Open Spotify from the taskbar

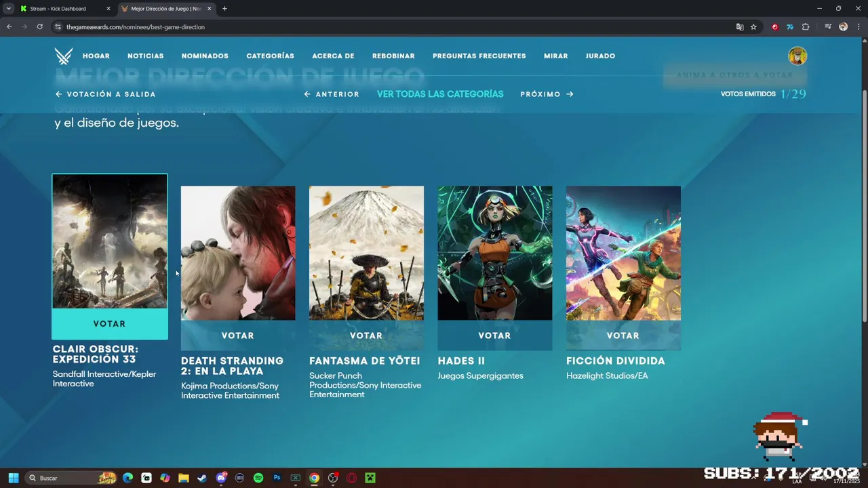point(258,478)
